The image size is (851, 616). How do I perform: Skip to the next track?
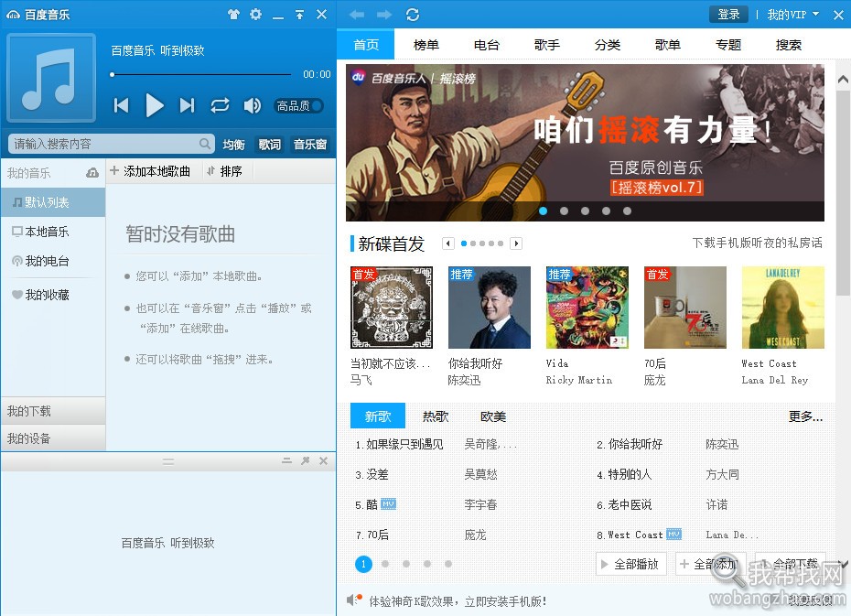click(x=188, y=105)
